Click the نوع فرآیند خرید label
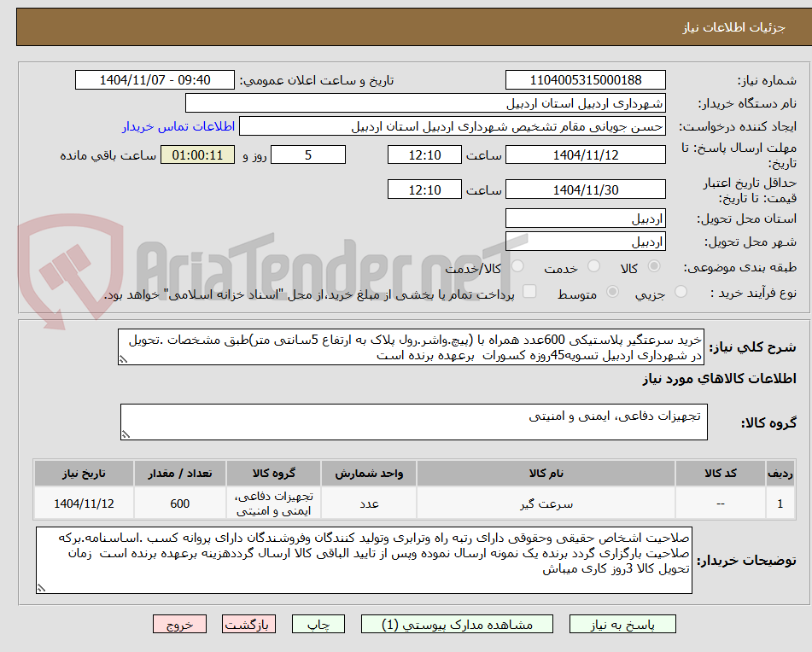The image size is (812, 652). 753,293
